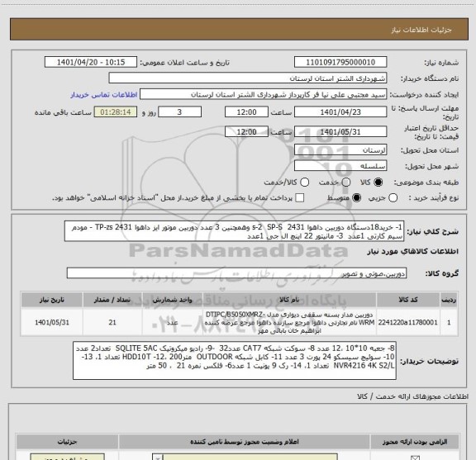Select the کالا radio button
The width and height of the screenshot is (476, 460).
pyautogui.click(x=378, y=183)
